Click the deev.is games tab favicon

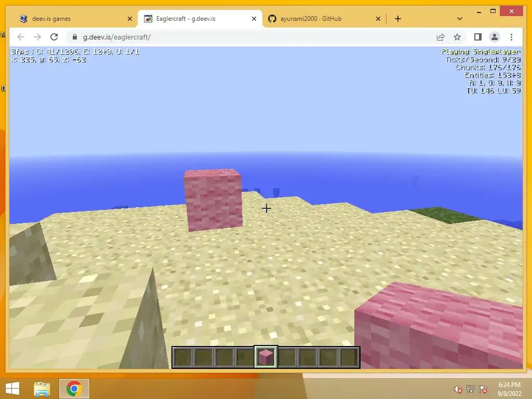23,19
